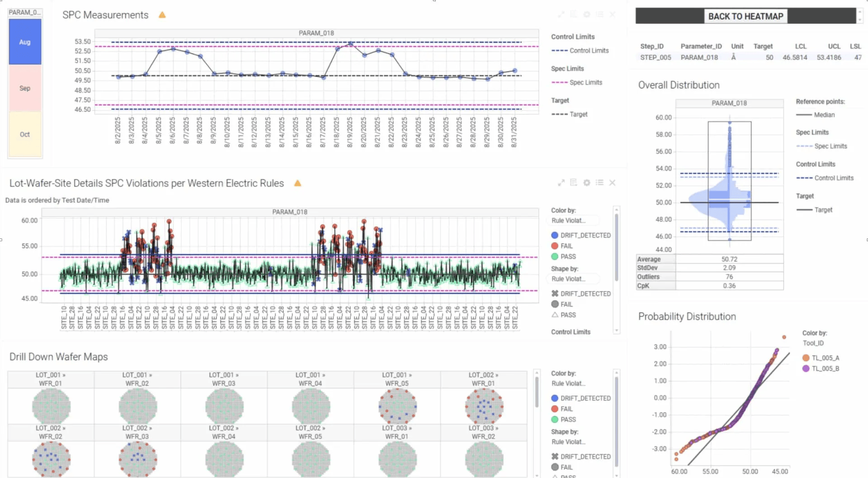The width and height of the screenshot is (868, 478).
Task: Open Tool_ID color-by selector in Probability Distribution
Action: coord(813,343)
